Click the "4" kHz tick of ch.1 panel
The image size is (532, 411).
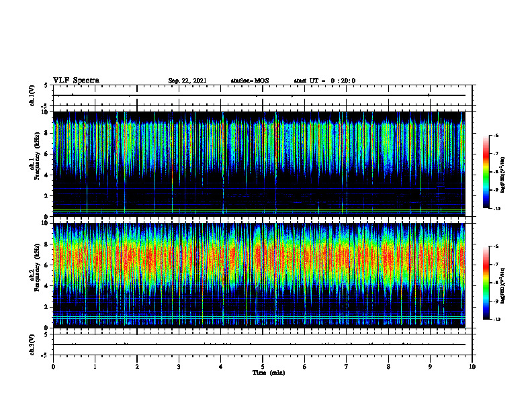coord(46,175)
